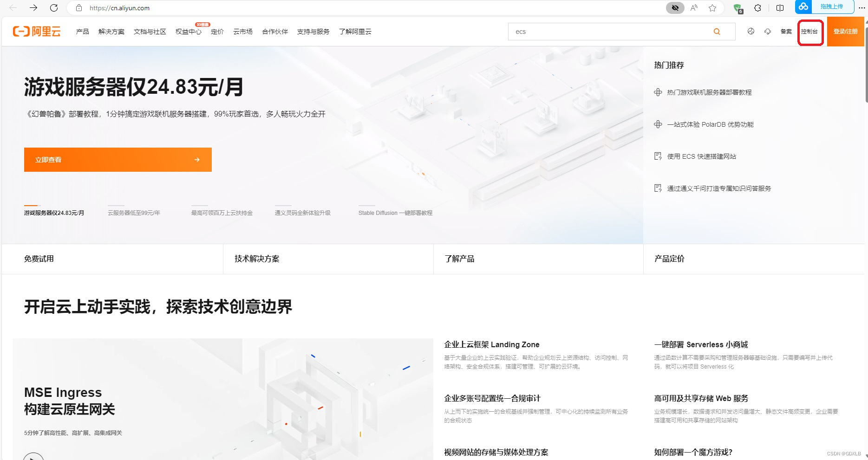Open the 权益中心 menu
This screenshot has width=868, height=460.
(189, 32)
